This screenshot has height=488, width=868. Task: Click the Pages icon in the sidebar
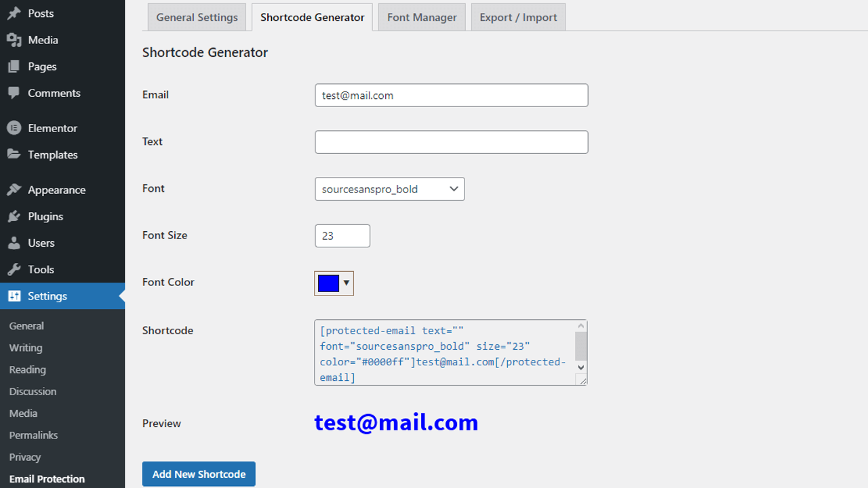coord(14,66)
